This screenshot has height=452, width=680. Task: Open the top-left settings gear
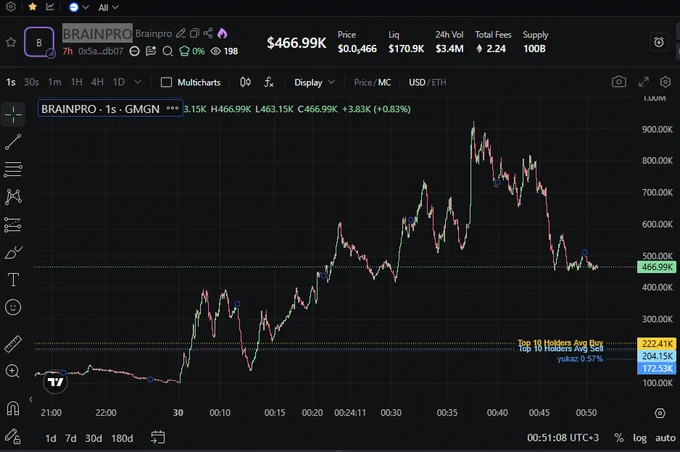click(x=11, y=7)
